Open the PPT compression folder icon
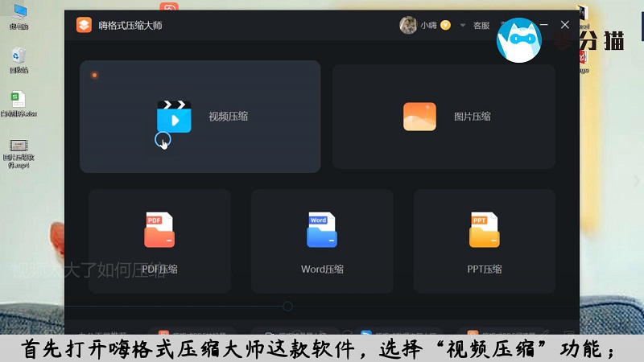This screenshot has width=644, height=362. coord(485,231)
